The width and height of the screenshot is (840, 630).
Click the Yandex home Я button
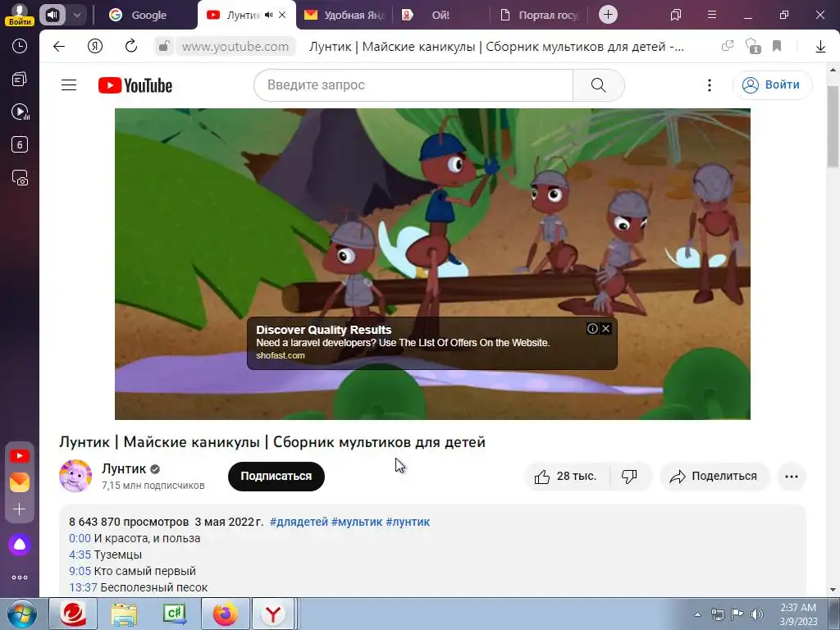(x=95, y=47)
